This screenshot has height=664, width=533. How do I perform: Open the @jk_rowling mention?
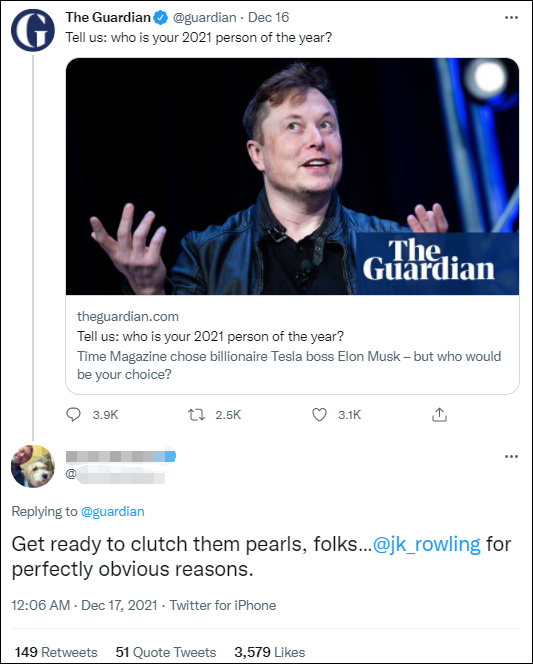tap(427, 544)
